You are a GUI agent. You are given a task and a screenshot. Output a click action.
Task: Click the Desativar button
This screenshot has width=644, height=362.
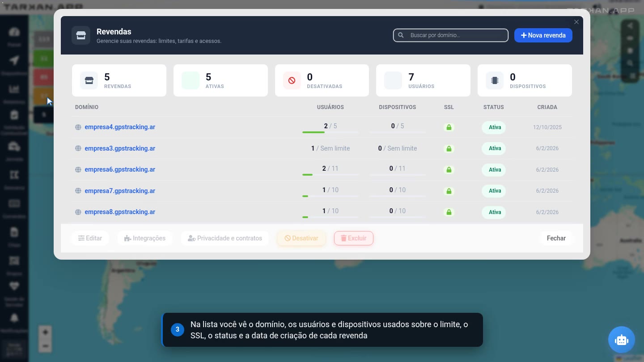point(301,238)
